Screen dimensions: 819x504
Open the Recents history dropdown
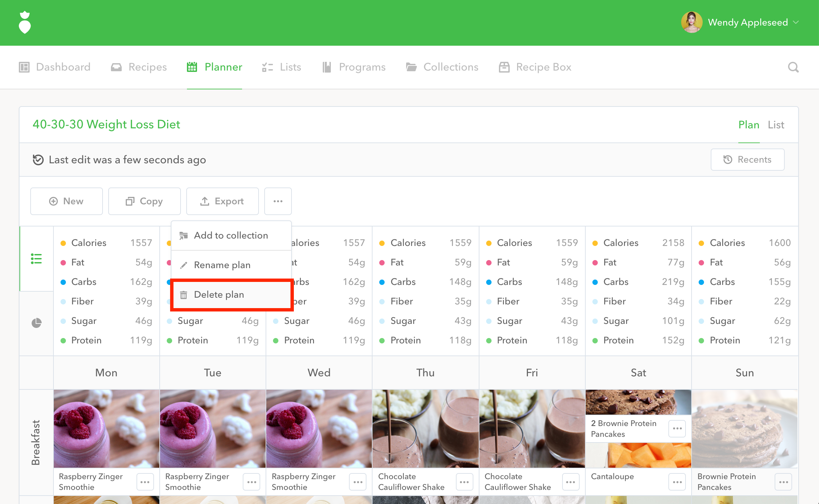point(747,160)
